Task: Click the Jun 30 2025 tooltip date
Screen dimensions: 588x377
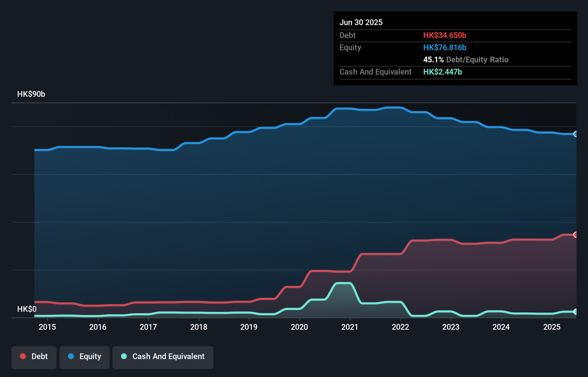Action: [361, 22]
